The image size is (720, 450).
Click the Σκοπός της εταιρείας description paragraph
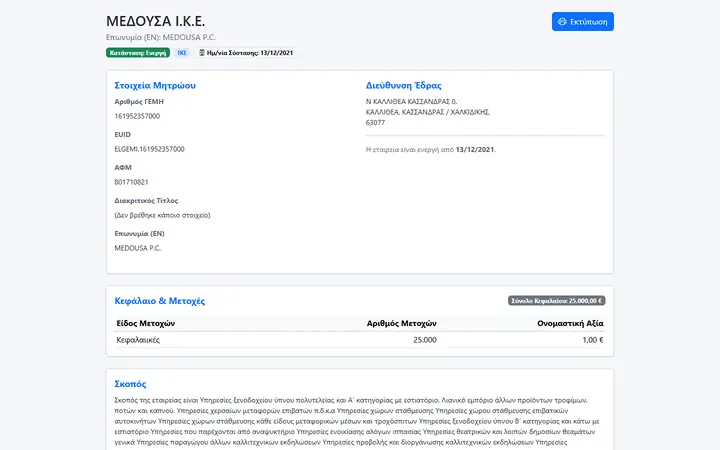357,422
